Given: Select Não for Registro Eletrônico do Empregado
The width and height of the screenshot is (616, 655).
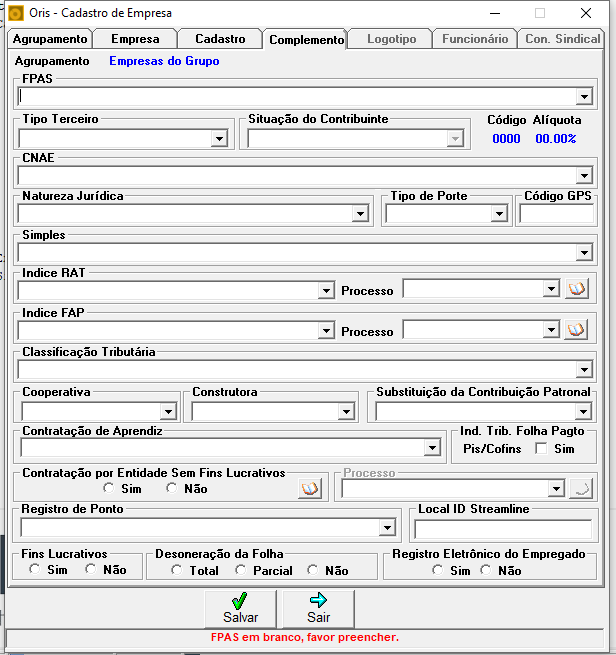Looking at the screenshot, I should pos(486,570).
